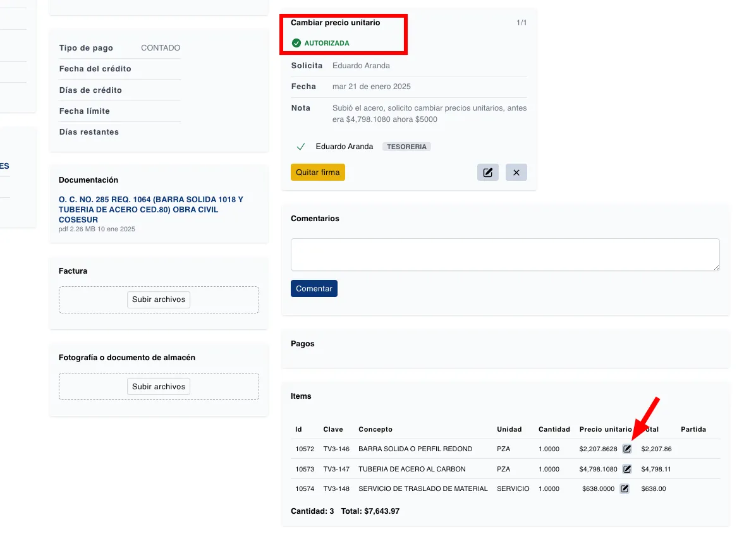Viewport: 756px width, 534px height.
Task: Open the O. C. NO. 285 PDF document
Action: point(151,209)
